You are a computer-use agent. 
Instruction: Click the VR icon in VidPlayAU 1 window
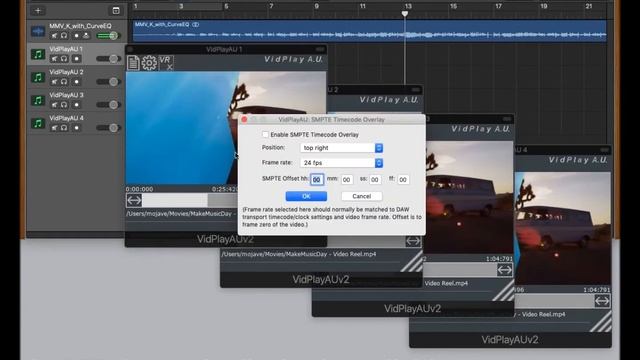[x=166, y=63]
